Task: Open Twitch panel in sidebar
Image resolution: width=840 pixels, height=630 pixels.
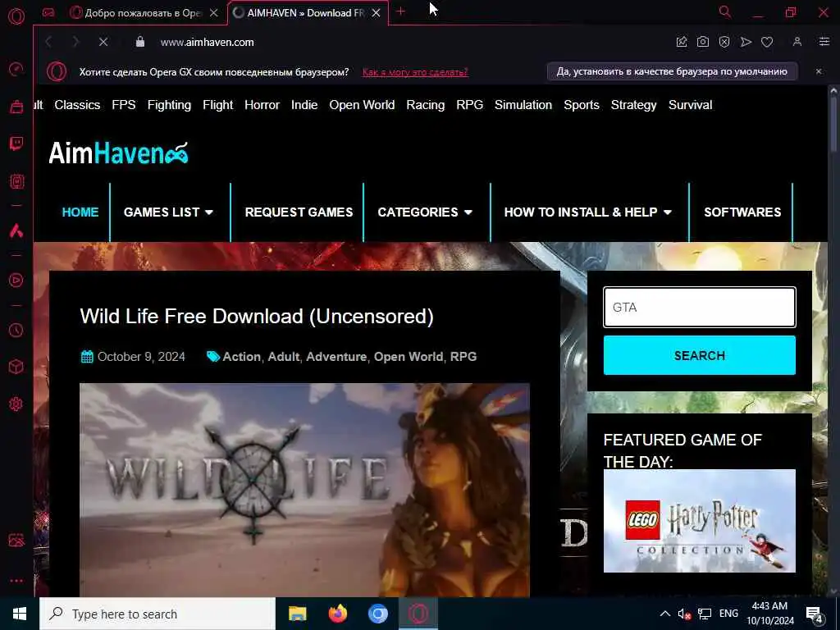Action: (x=16, y=144)
